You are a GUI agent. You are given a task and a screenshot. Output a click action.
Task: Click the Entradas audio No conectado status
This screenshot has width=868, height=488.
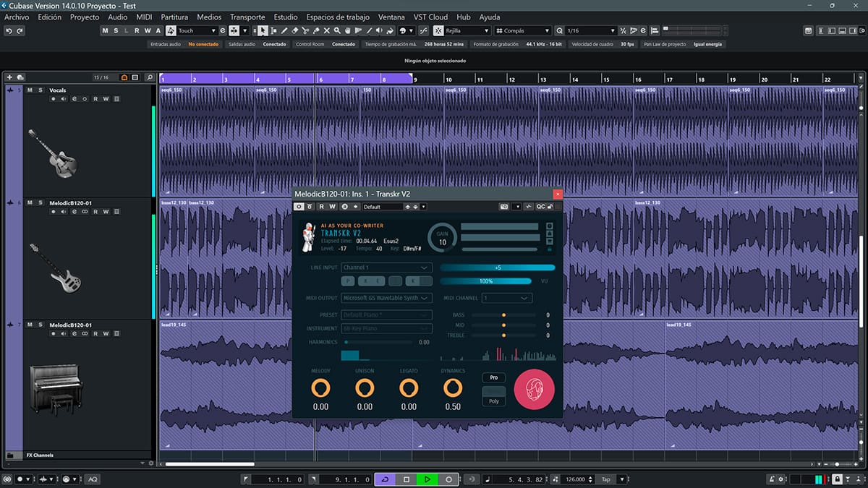click(184, 44)
